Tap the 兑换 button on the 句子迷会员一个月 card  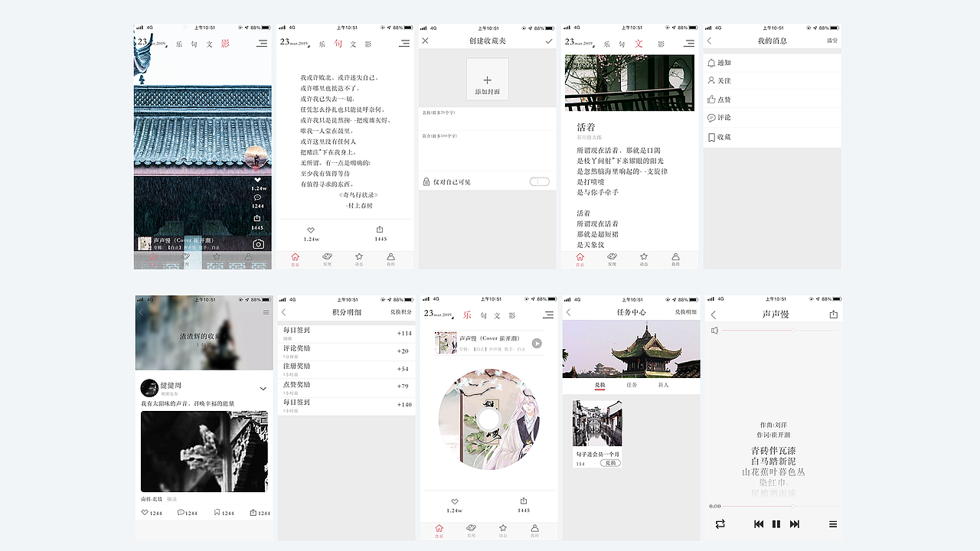point(609,463)
